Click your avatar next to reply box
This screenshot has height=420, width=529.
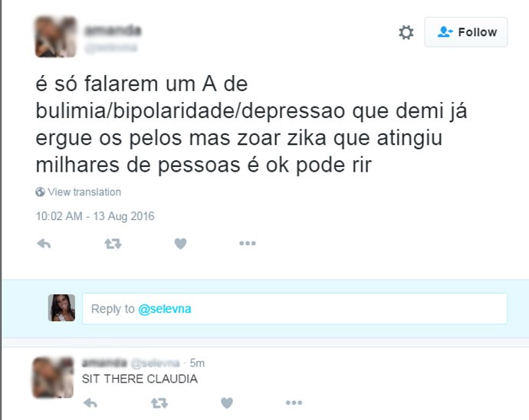(61, 307)
